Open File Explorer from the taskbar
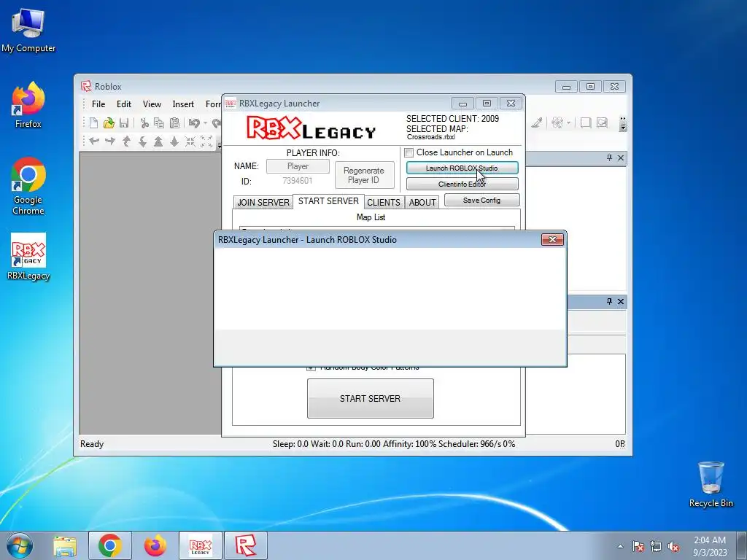The width and height of the screenshot is (747, 560). (65, 545)
